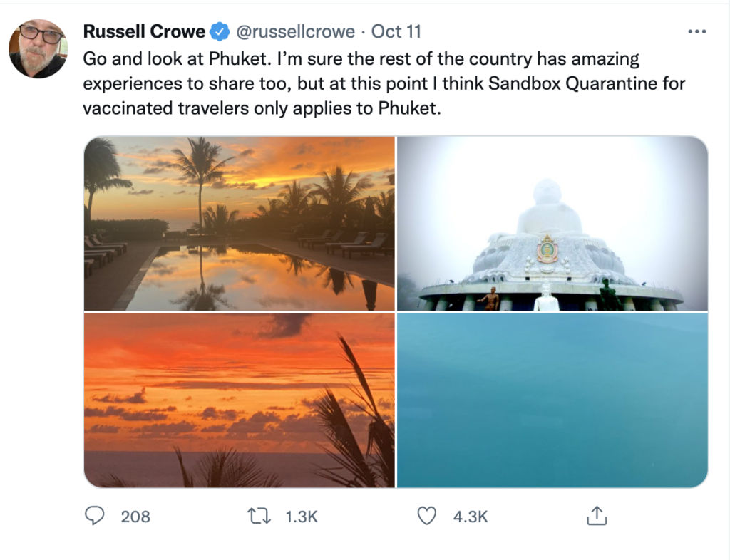Click the 4.3K likes count
This screenshot has height=560, width=730.
point(471,517)
